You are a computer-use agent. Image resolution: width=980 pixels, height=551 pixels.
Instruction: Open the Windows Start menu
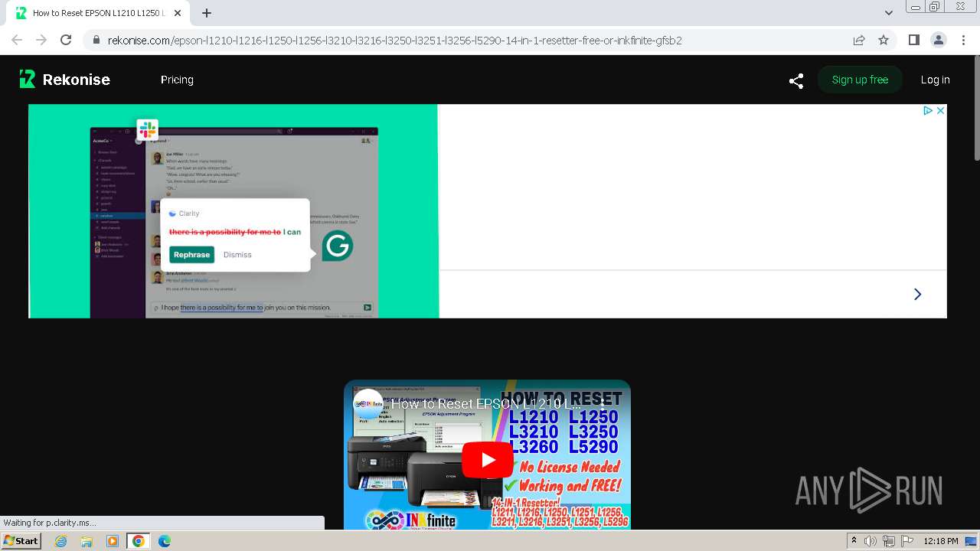pos(21,541)
